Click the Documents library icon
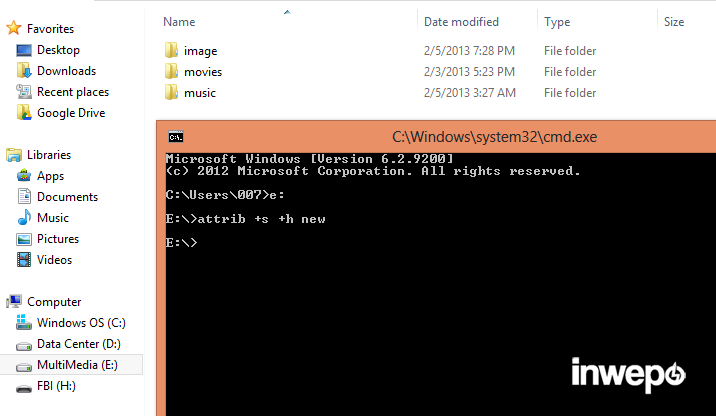Image resolution: width=716 pixels, height=416 pixels. 24,197
